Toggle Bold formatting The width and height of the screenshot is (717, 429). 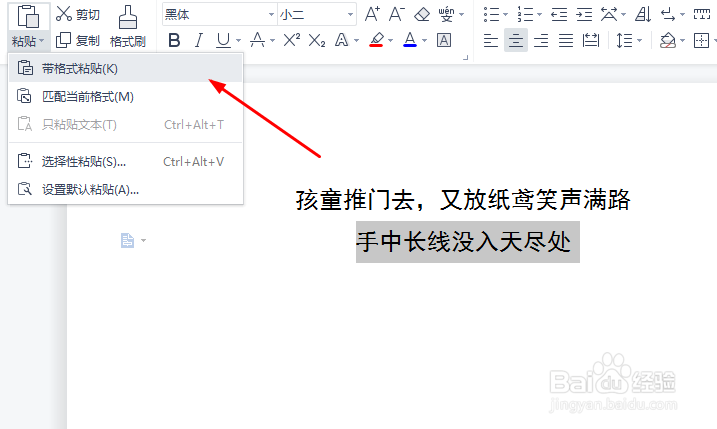[x=174, y=41]
